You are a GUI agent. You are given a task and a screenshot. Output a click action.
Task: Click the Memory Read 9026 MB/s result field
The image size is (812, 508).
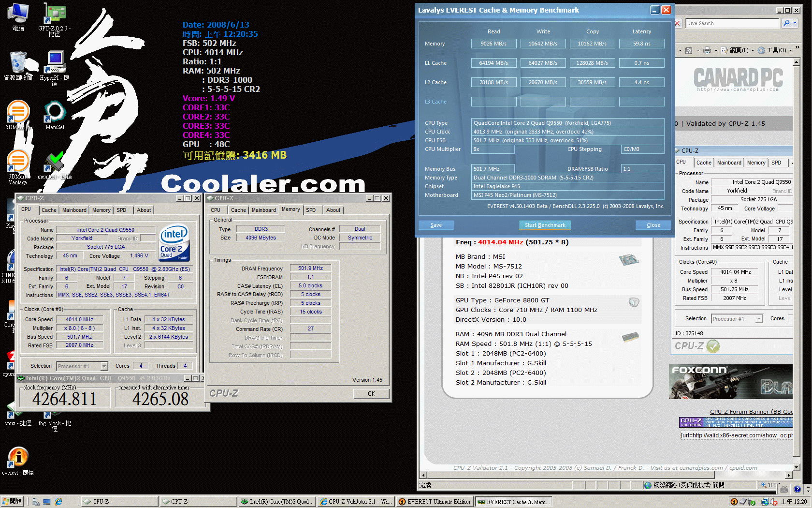point(493,44)
